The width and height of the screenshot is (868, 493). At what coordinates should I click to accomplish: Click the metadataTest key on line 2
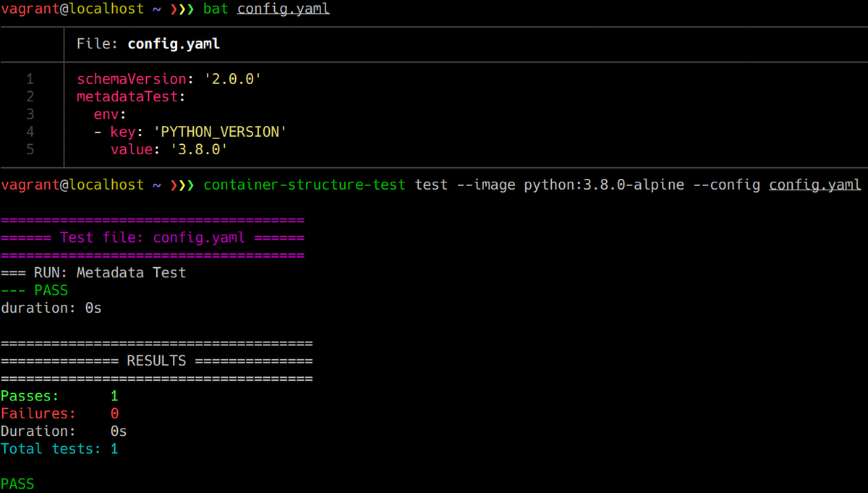coord(127,96)
